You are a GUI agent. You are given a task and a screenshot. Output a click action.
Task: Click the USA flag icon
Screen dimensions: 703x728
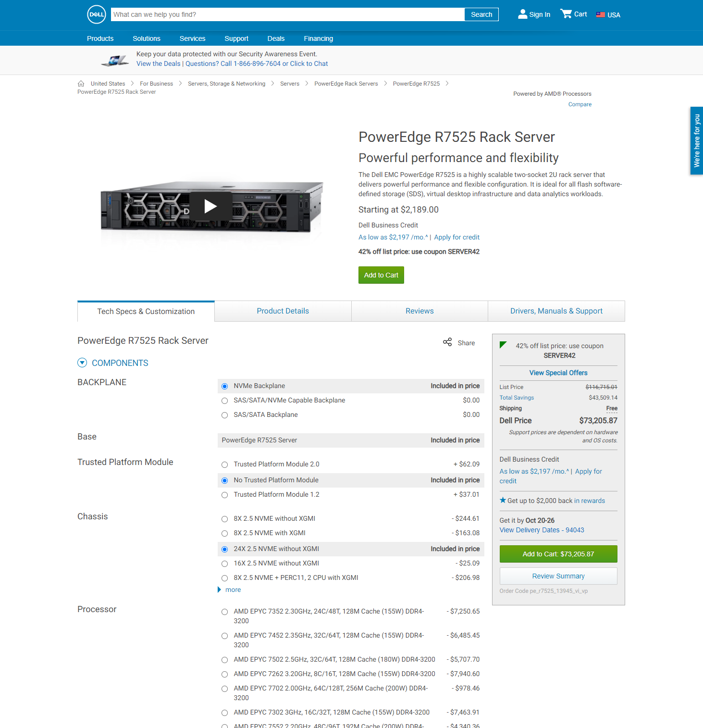(x=601, y=14)
